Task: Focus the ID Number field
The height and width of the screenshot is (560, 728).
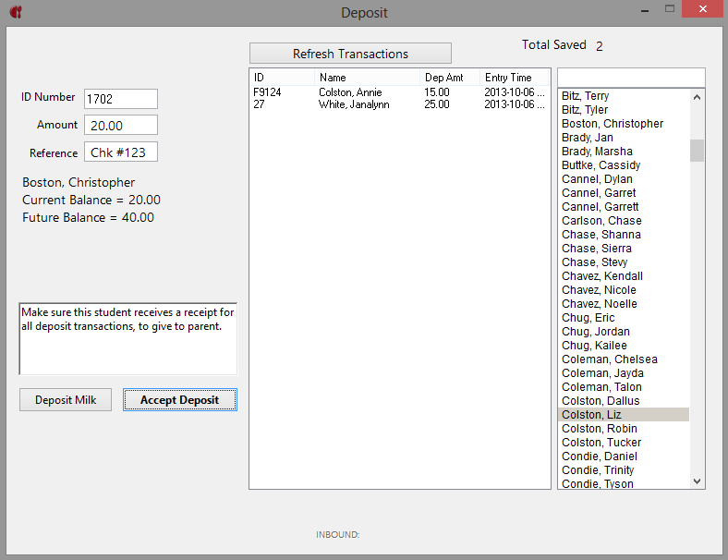Action: click(121, 99)
